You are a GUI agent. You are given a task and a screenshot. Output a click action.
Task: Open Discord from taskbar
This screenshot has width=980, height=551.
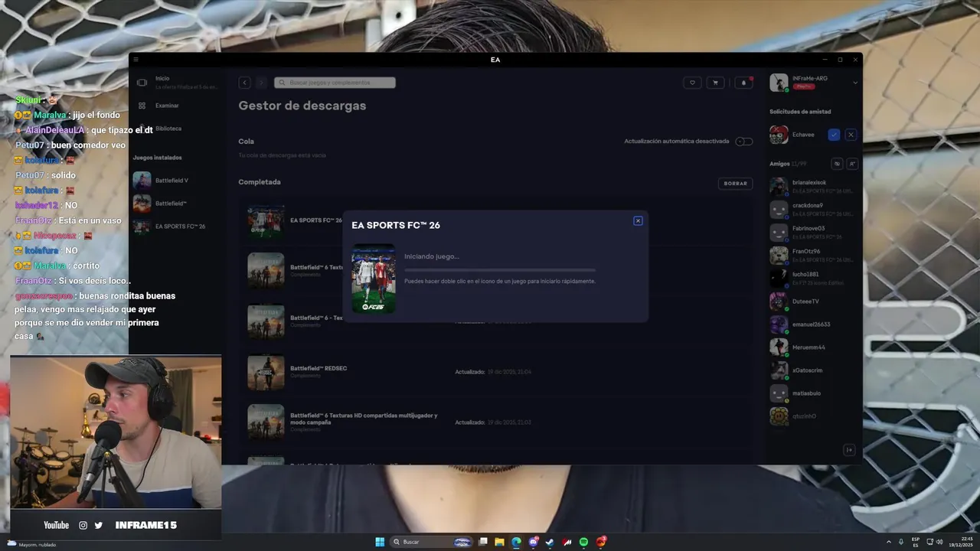(534, 542)
